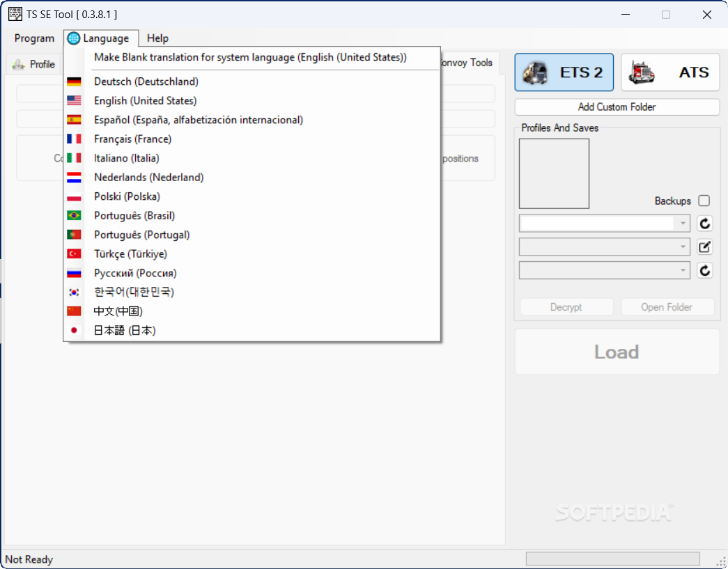
Task: Switch to the Convoy Tools tab
Action: click(x=469, y=63)
